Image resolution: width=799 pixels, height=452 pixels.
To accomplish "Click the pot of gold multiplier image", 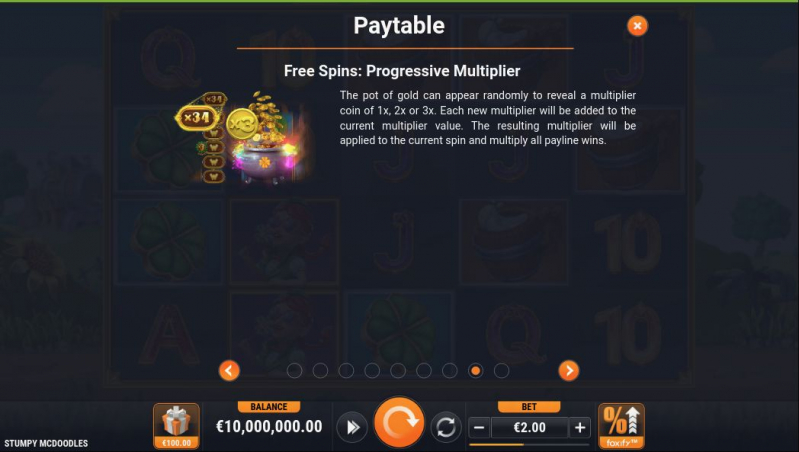I will [x=244, y=138].
